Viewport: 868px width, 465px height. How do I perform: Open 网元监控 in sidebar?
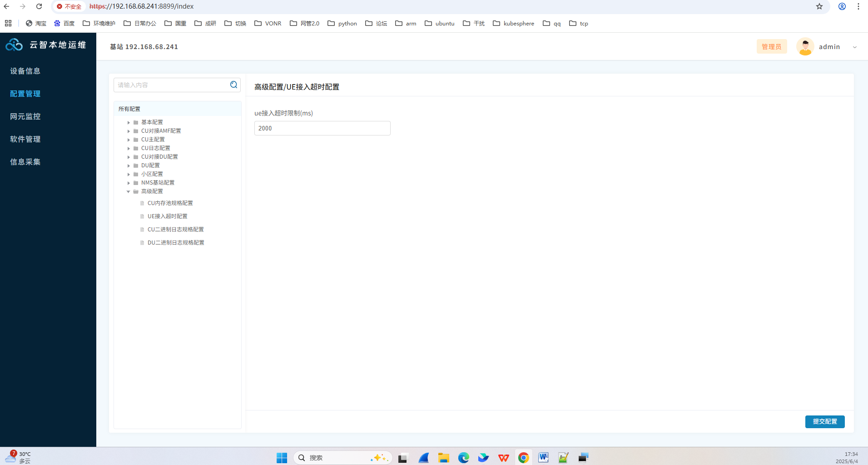[x=25, y=116]
